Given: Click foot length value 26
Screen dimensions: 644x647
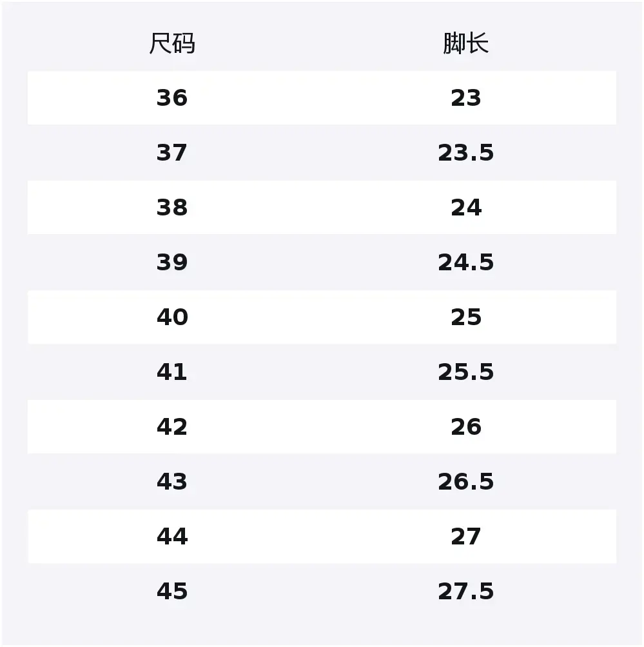Looking at the screenshot, I should tap(465, 427).
